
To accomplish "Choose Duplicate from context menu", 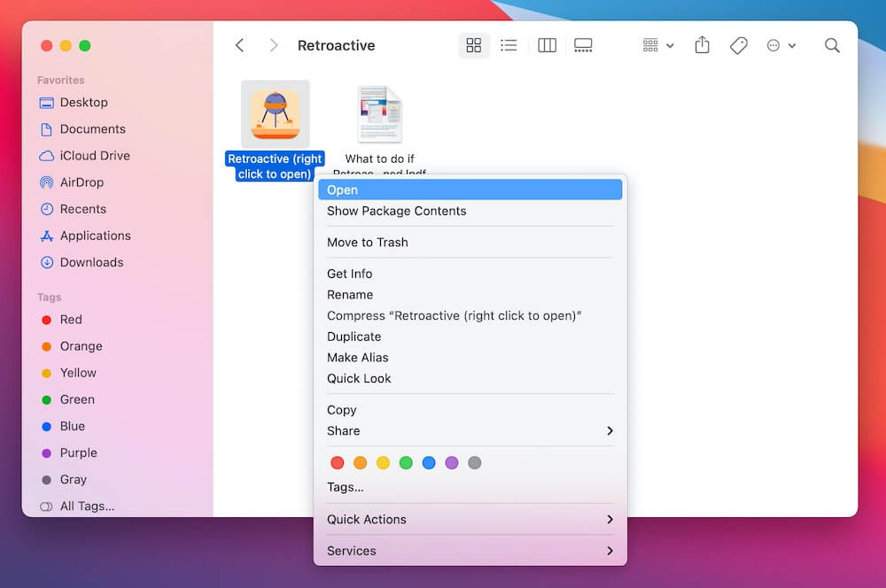I will point(470,337).
